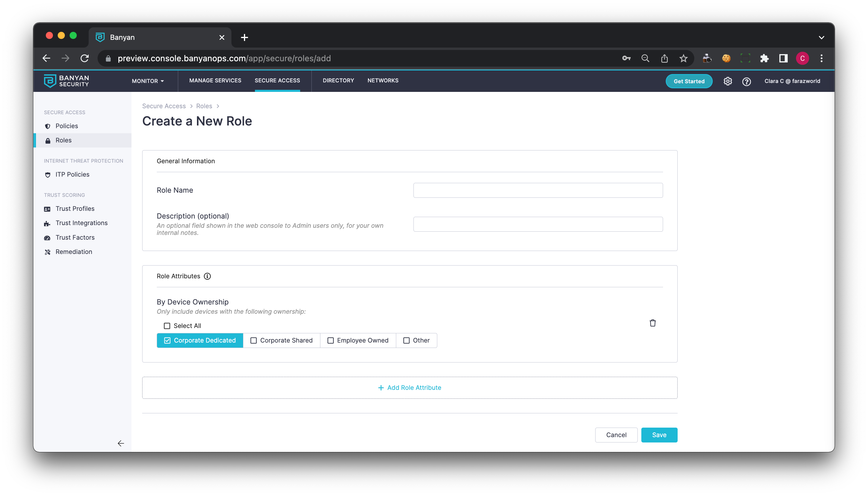Screen dimensions: 868x496
Task: Click the Save button
Action: pyautogui.click(x=659, y=435)
